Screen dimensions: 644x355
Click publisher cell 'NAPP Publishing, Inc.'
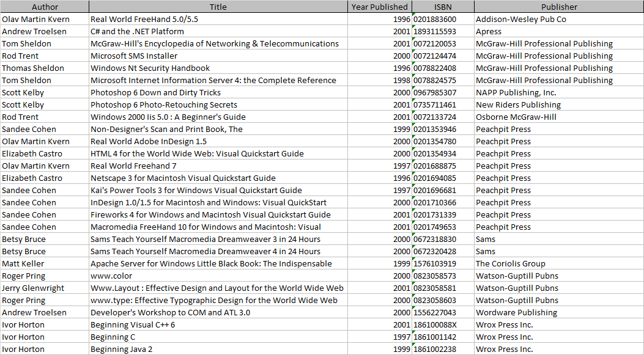click(559, 93)
